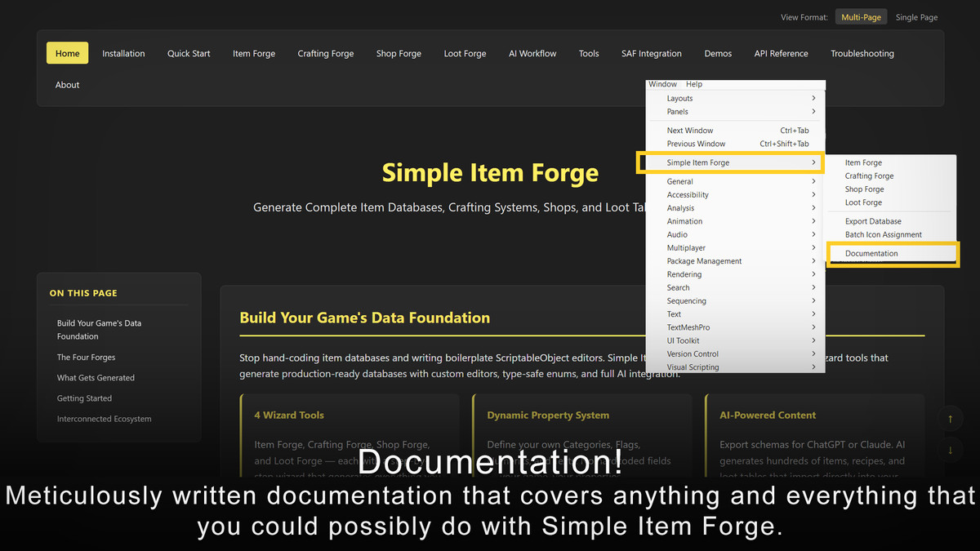Open the Window menu
The width and height of the screenshot is (980, 551).
(662, 83)
